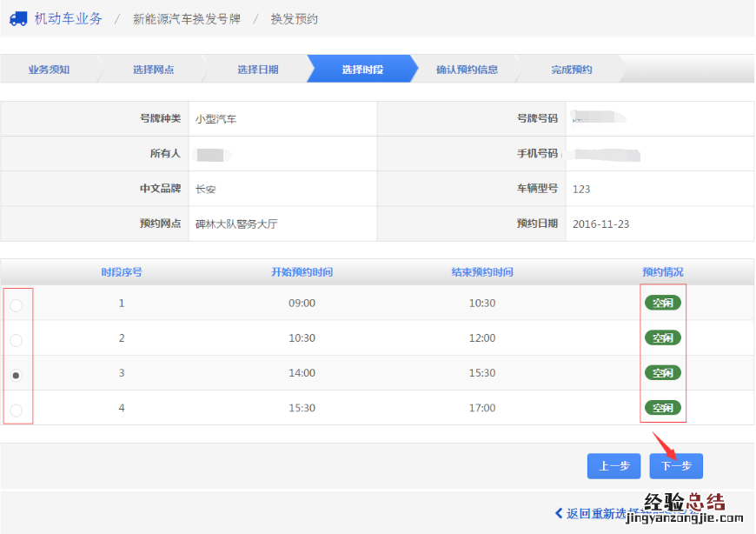Screen dimensions: 756x534
Task: Click 空闲 status badge for slot 1
Action: [x=662, y=303]
